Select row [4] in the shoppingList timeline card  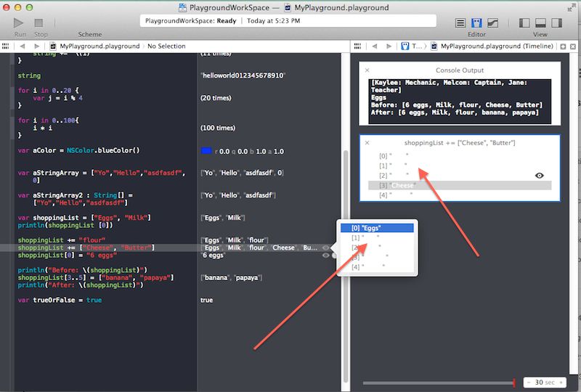click(x=460, y=195)
